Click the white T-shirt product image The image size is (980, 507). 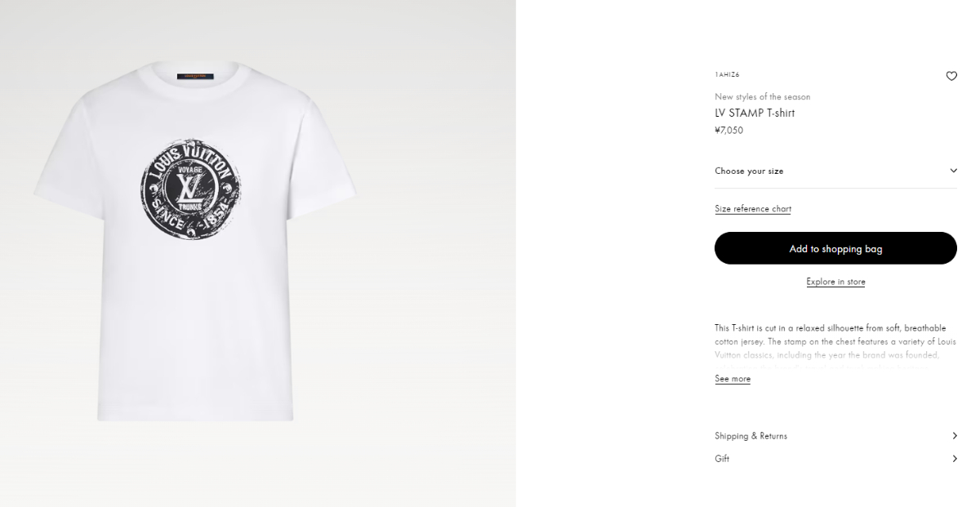point(194,242)
